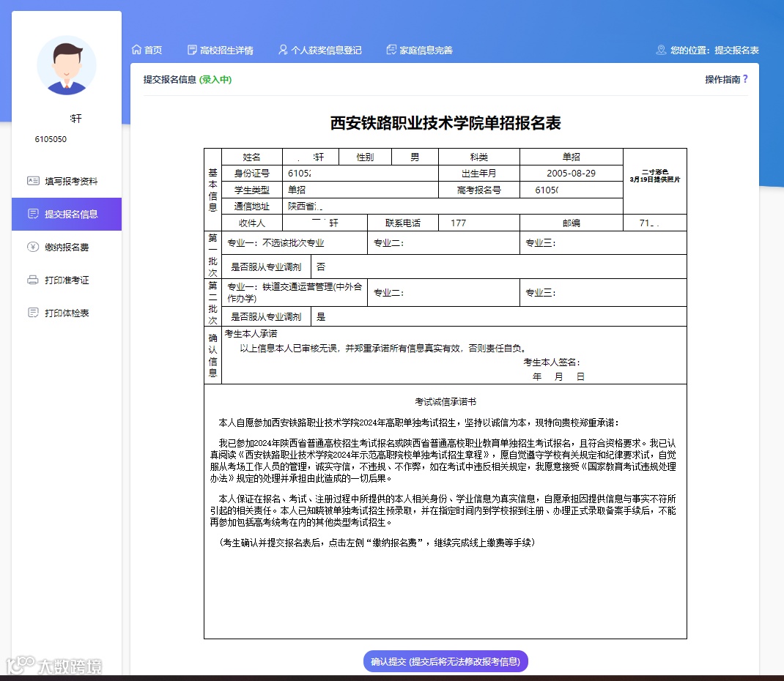This screenshot has width=784, height=681.
Task: Click the form icon for 提交报名信息
Action: [x=33, y=214]
